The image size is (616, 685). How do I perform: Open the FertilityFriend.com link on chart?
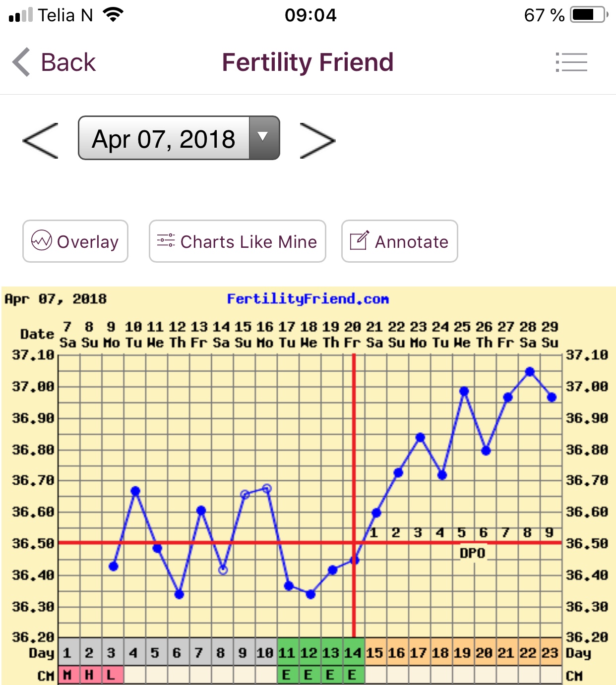pyautogui.click(x=308, y=299)
